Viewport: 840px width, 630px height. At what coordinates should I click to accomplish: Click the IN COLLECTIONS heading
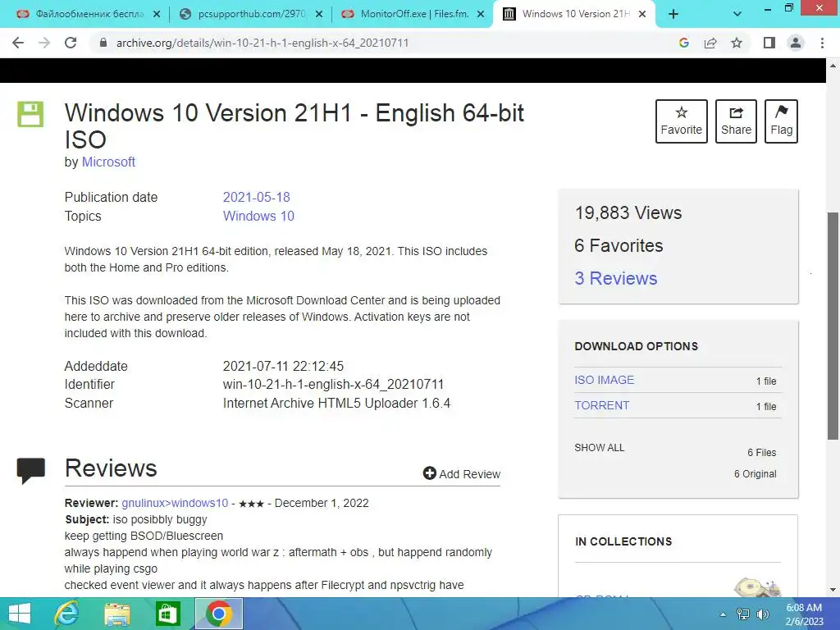click(623, 541)
